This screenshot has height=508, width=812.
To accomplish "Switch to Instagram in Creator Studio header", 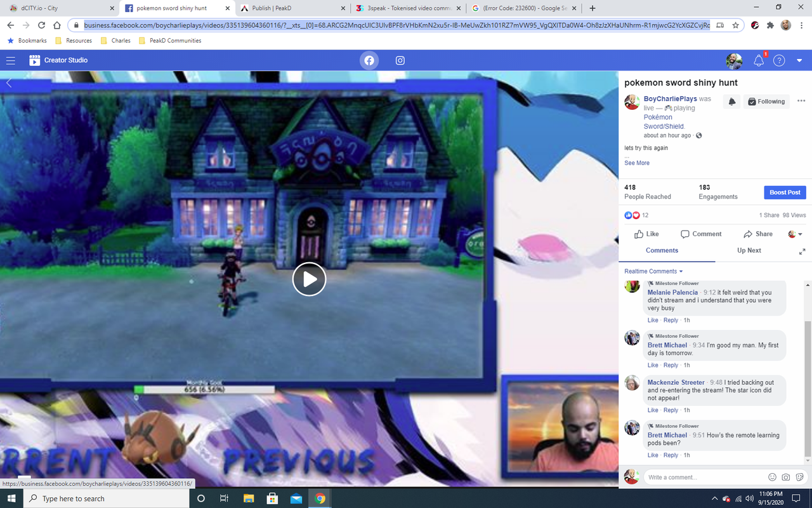I will pos(400,60).
